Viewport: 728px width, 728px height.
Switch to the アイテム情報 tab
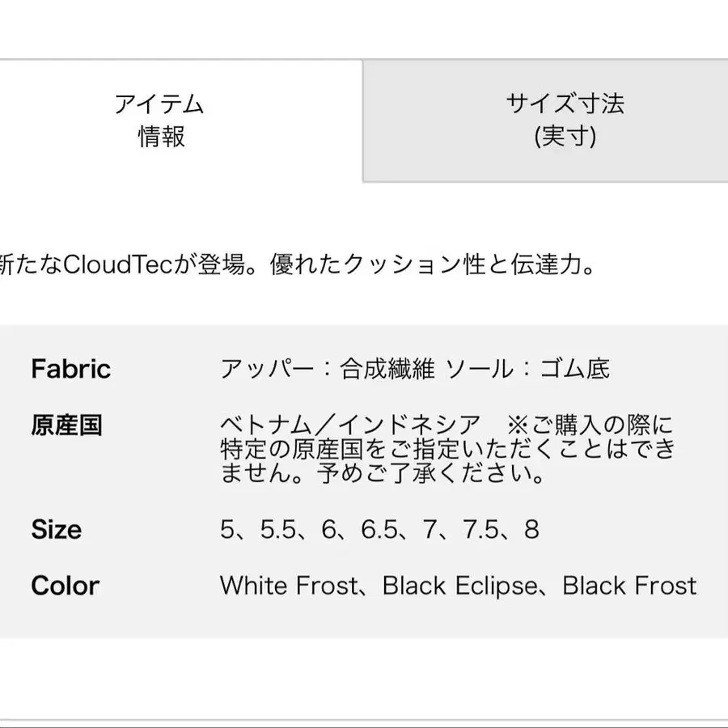180,121
